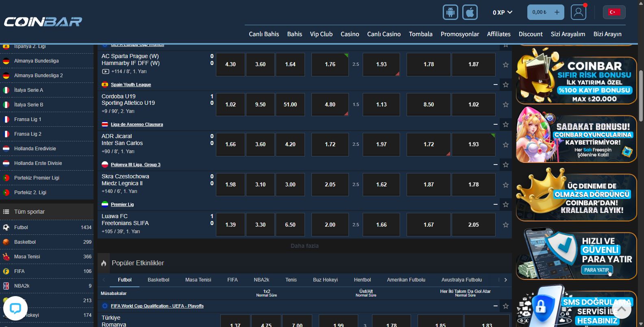Open the live chat support bubble
Screen dimensions: 644x327
tap(15, 308)
